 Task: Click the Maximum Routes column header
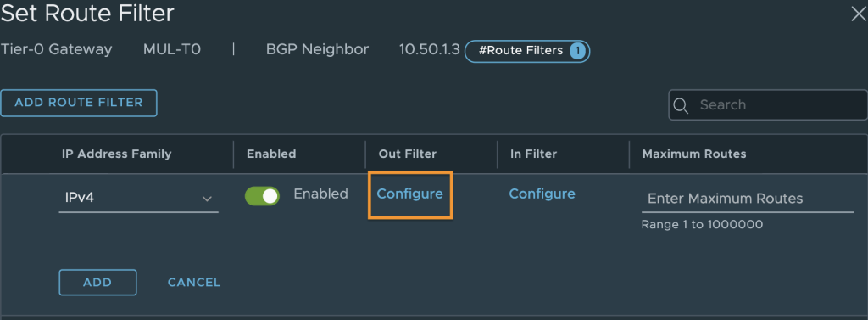click(694, 154)
